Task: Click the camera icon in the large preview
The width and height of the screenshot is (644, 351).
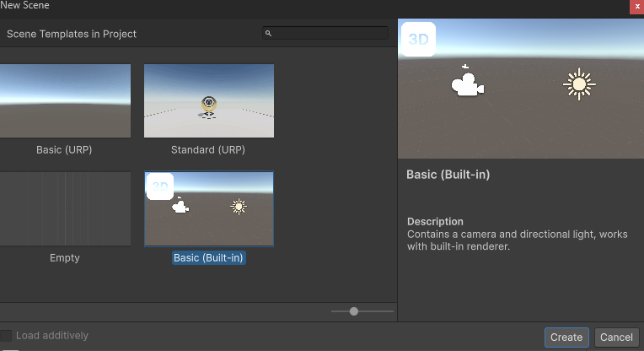Action: point(468,84)
